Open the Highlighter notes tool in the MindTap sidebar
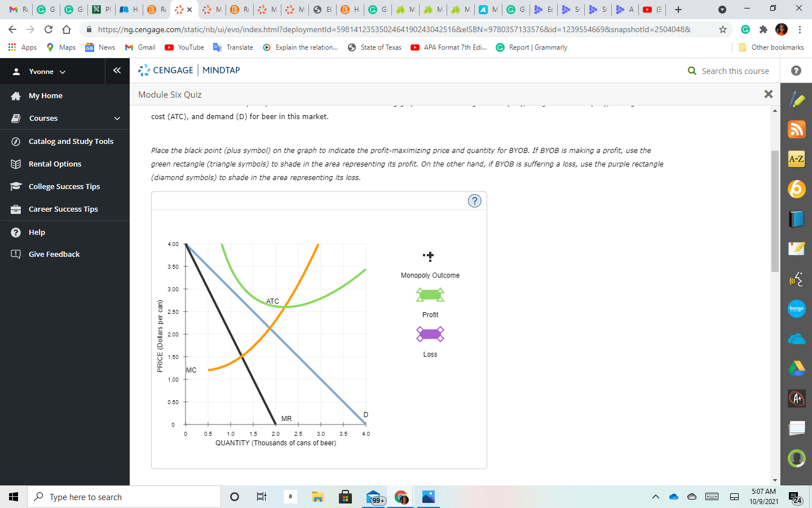This screenshot has width=812, height=508. [x=796, y=98]
